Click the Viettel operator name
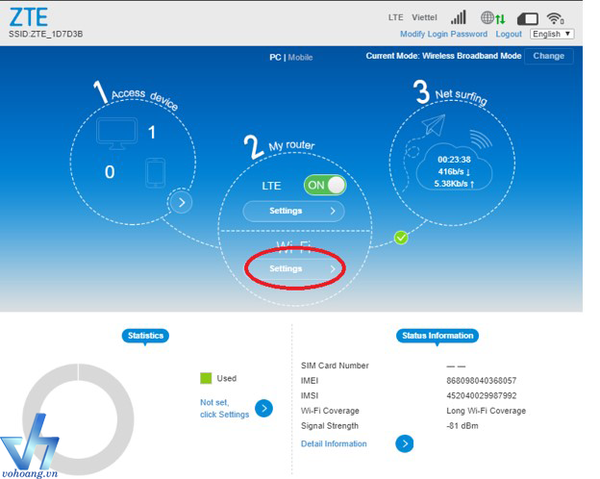Image resolution: width=600 pixels, height=479 pixels. (424, 18)
